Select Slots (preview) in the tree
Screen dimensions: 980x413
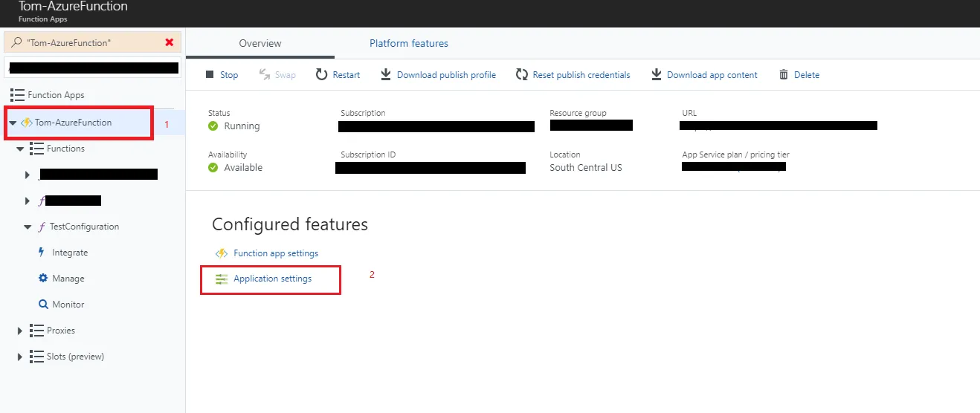click(75, 357)
